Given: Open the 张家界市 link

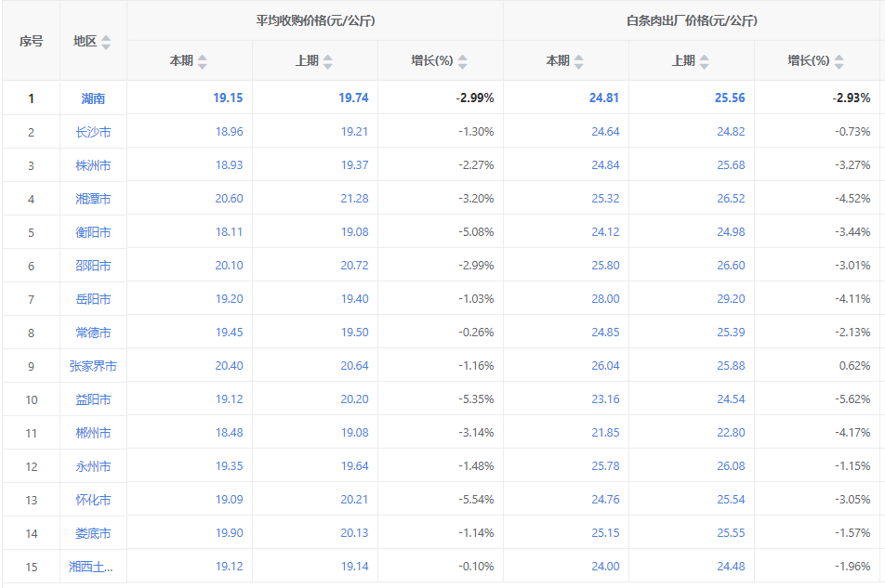Looking at the screenshot, I should click(x=93, y=366).
